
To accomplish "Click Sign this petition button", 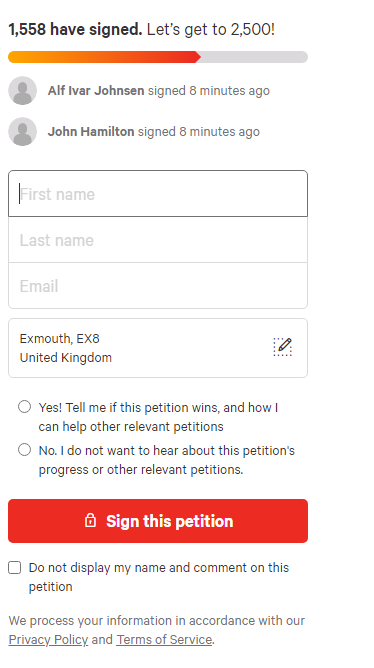I will 158,521.
